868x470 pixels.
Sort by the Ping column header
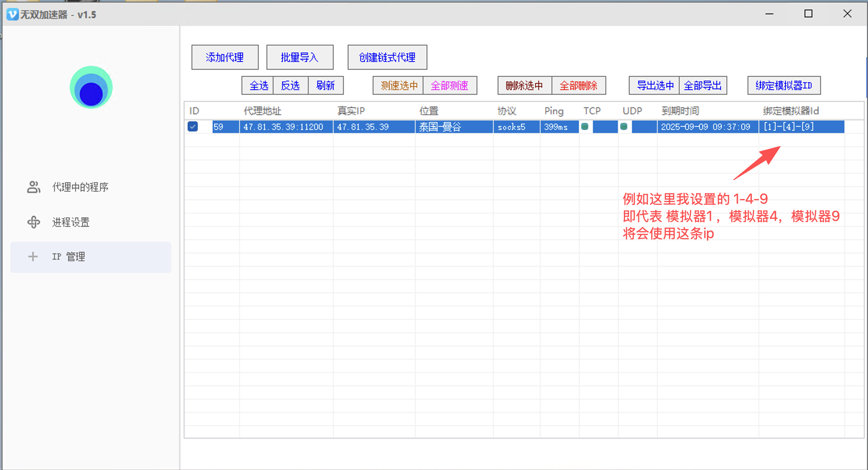(x=554, y=111)
